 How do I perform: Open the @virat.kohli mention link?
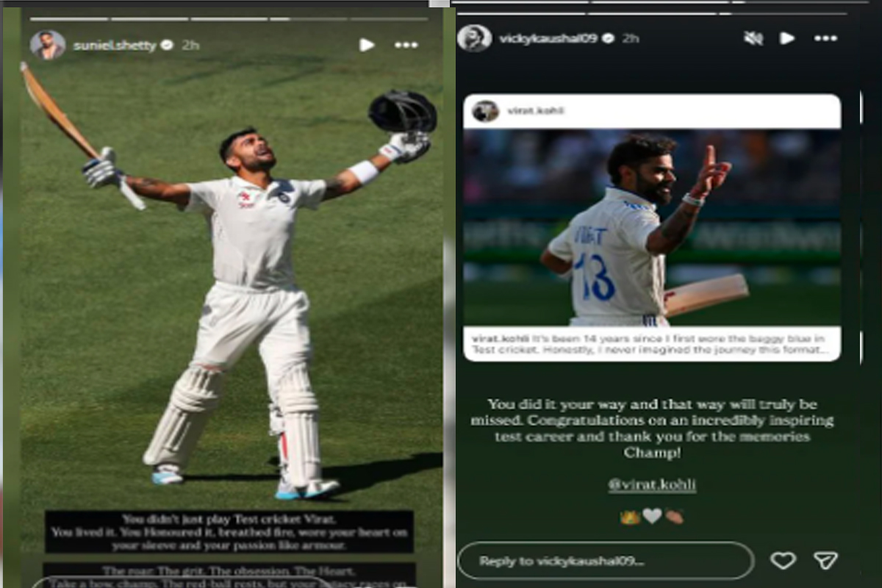coord(652,485)
